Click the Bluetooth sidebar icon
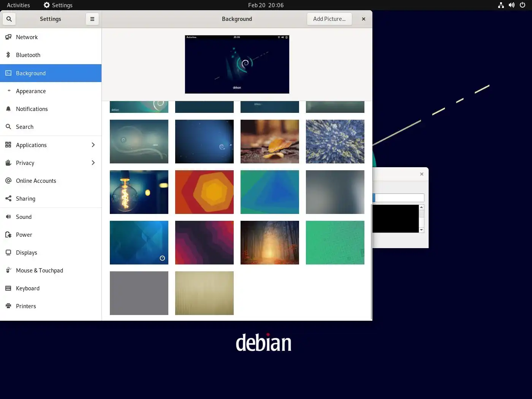Image resolution: width=532 pixels, height=399 pixels. (x=8, y=55)
